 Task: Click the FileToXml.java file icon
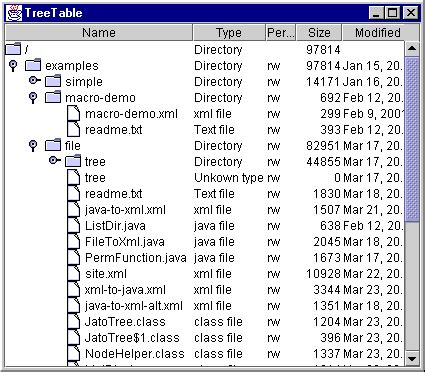pos(73,241)
